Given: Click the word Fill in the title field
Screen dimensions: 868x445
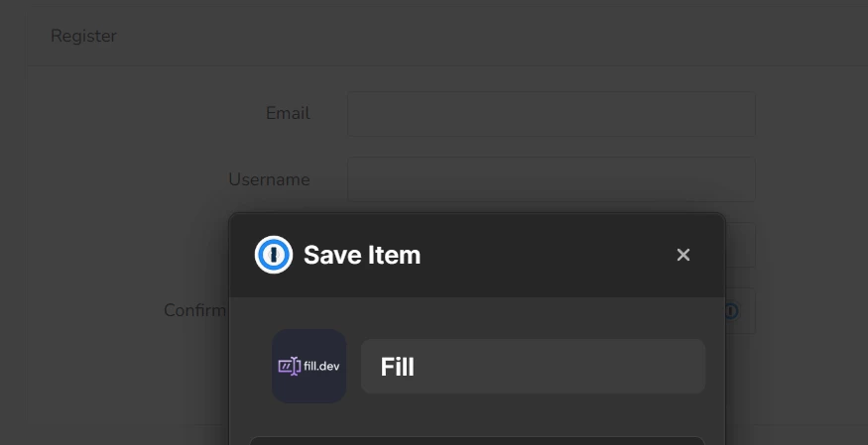Looking at the screenshot, I should (x=398, y=367).
